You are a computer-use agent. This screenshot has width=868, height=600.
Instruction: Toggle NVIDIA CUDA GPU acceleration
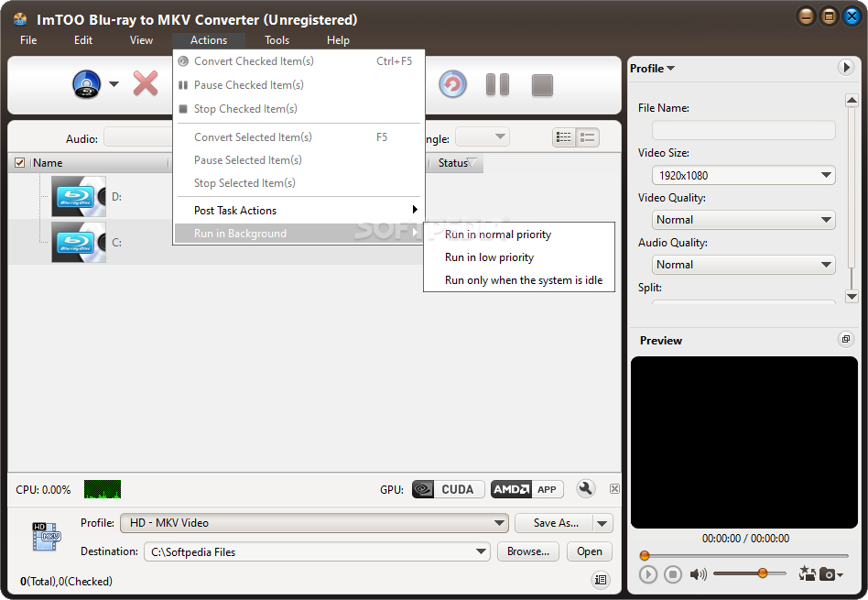(x=448, y=489)
